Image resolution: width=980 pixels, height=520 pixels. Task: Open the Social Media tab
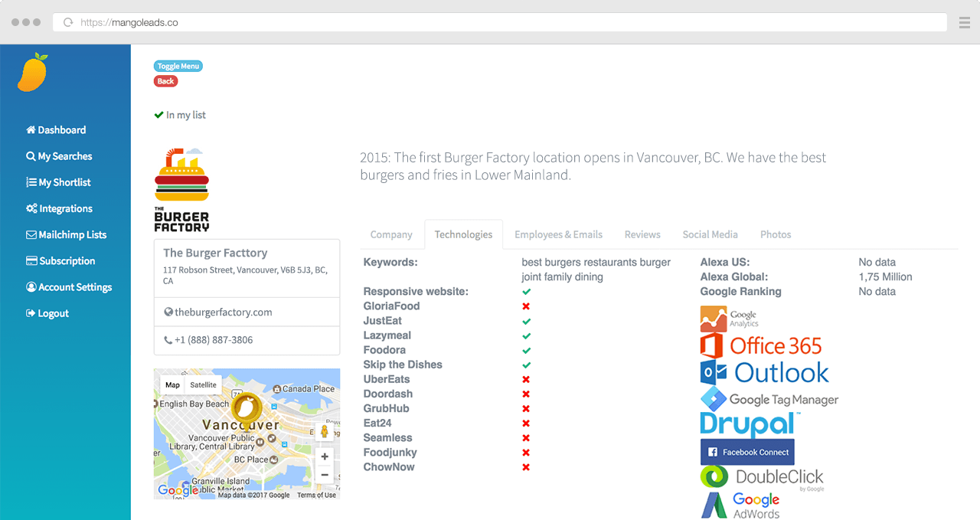click(x=710, y=234)
